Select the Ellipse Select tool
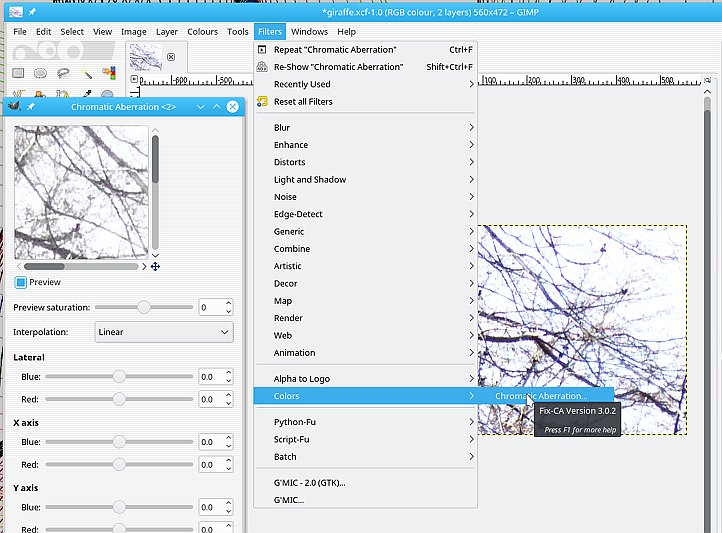The width and height of the screenshot is (722, 533). [x=41, y=73]
